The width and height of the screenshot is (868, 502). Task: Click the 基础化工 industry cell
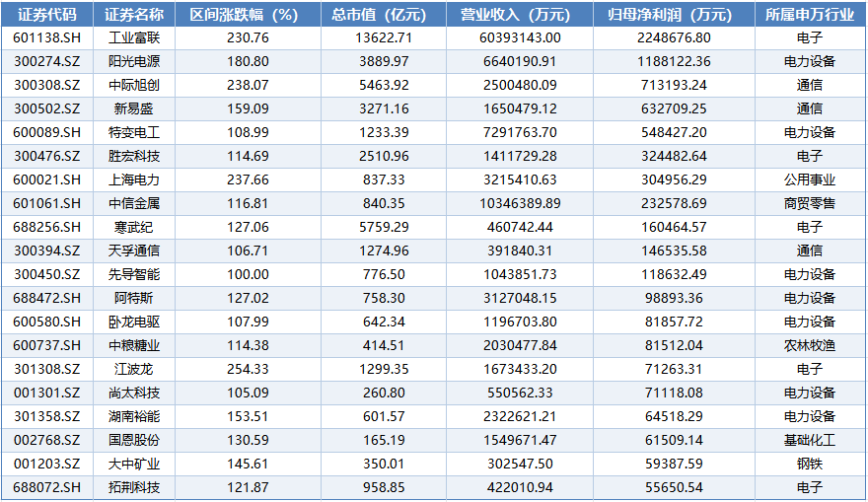coord(809,440)
